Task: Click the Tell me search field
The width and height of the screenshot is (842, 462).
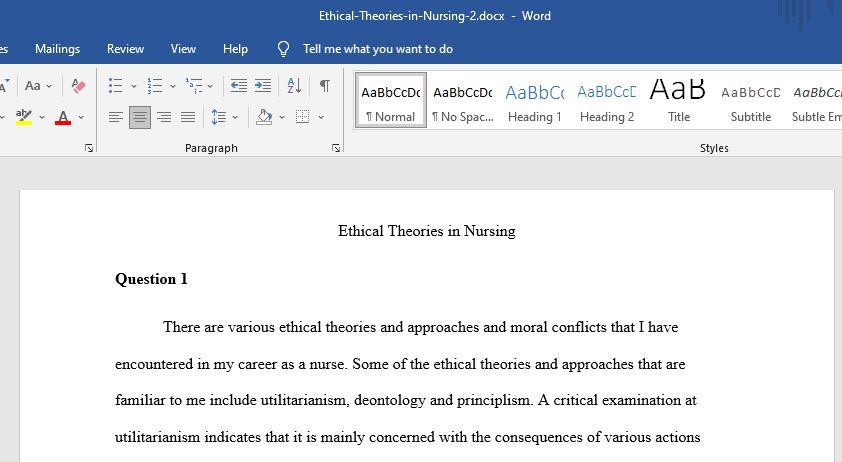Action: pyautogui.click(x=378, y=49)
